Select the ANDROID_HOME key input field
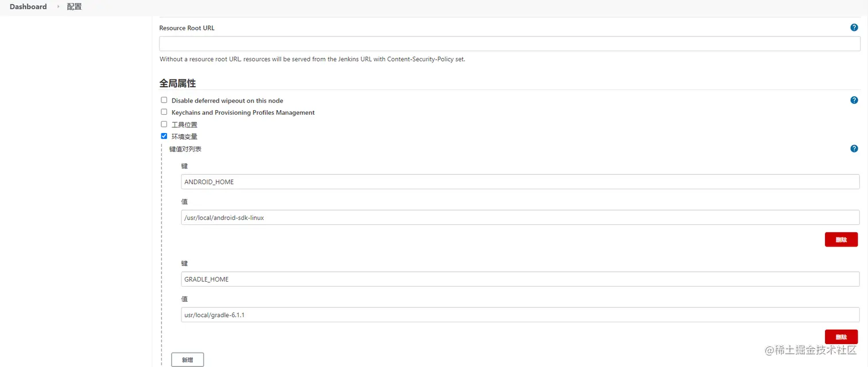Screen dimensions: 868x367 tap(520, 182)
